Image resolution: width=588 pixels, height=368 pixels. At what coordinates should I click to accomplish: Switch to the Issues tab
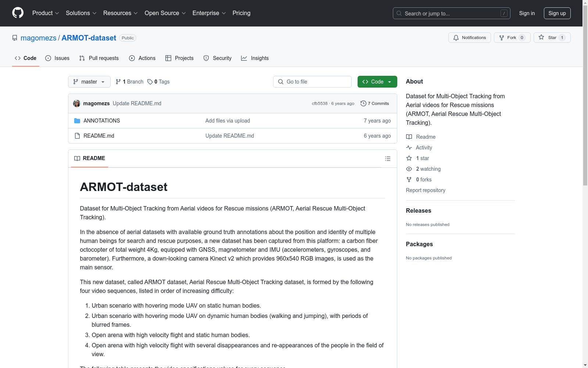point(57,58)
